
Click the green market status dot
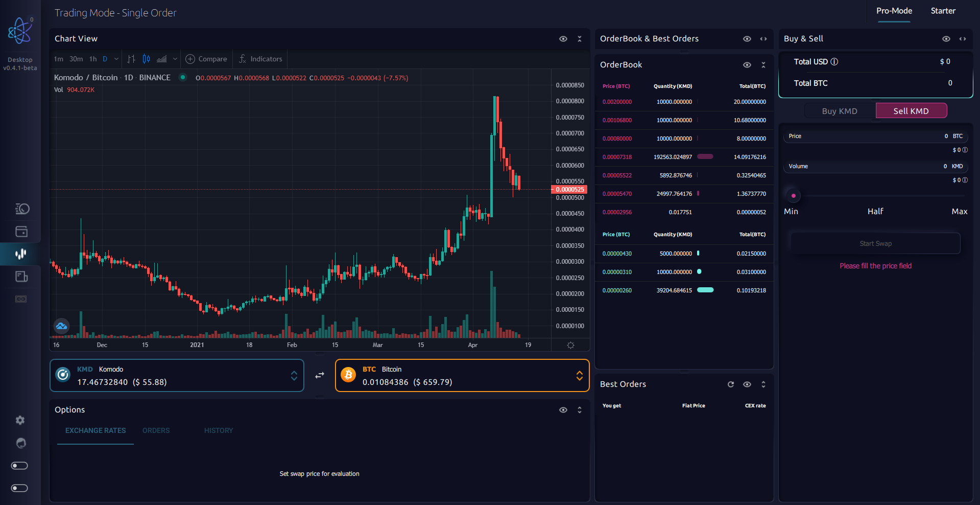click(182, 78)
